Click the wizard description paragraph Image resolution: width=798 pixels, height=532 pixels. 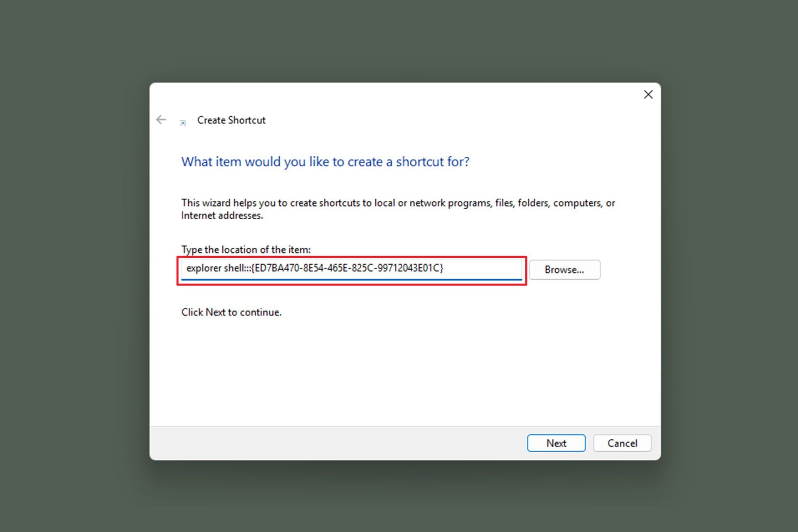coord(398,203)
